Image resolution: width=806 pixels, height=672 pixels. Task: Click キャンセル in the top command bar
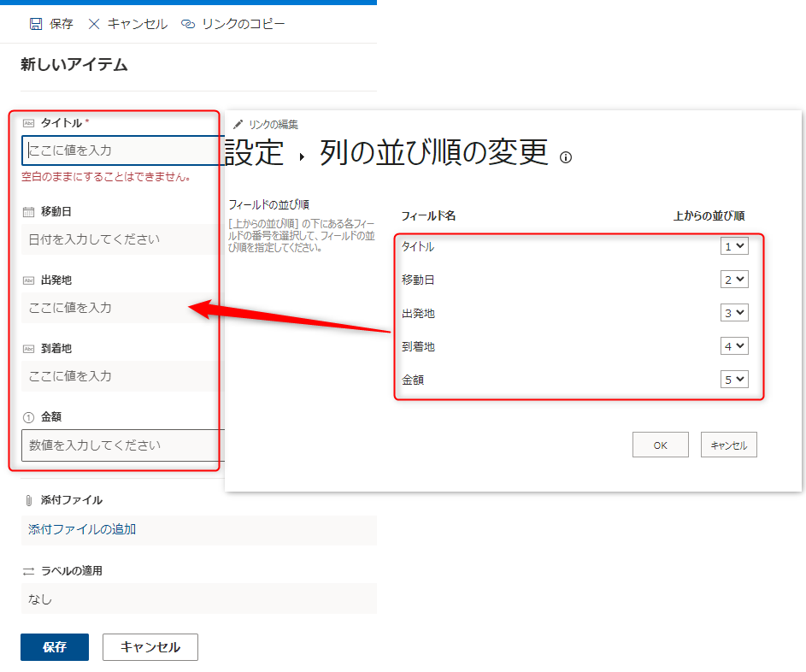(138, 24)
